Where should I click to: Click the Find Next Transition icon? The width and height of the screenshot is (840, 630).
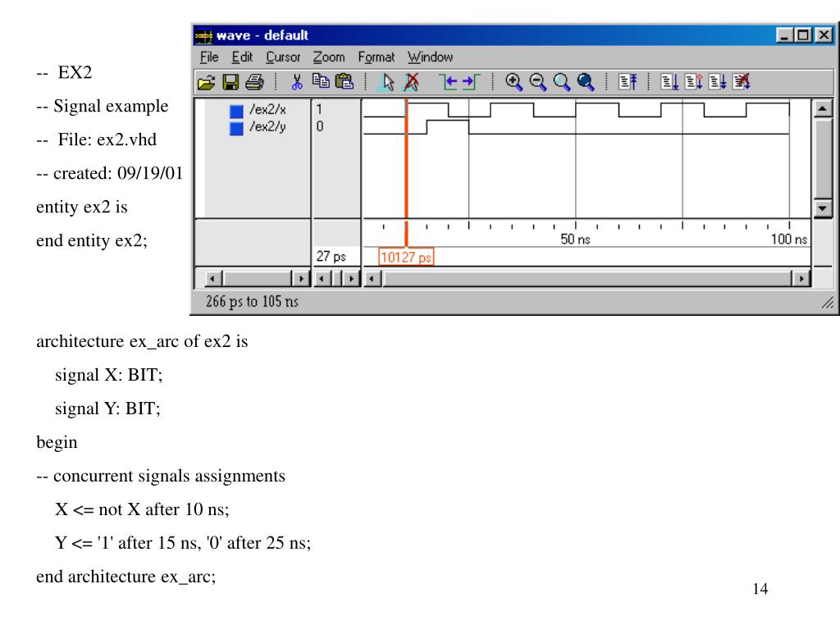(471, 81)
